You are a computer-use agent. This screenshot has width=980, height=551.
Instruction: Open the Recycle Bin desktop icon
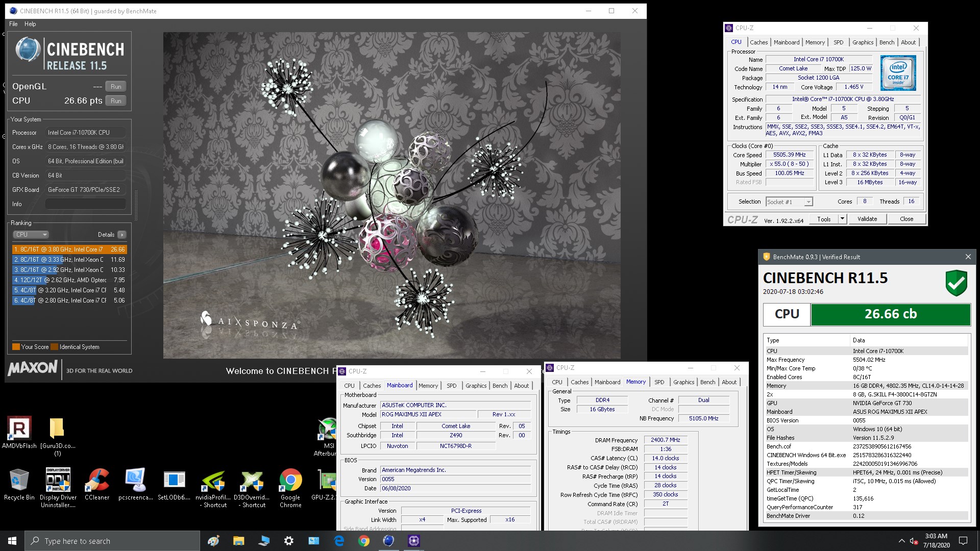point(19,485)
